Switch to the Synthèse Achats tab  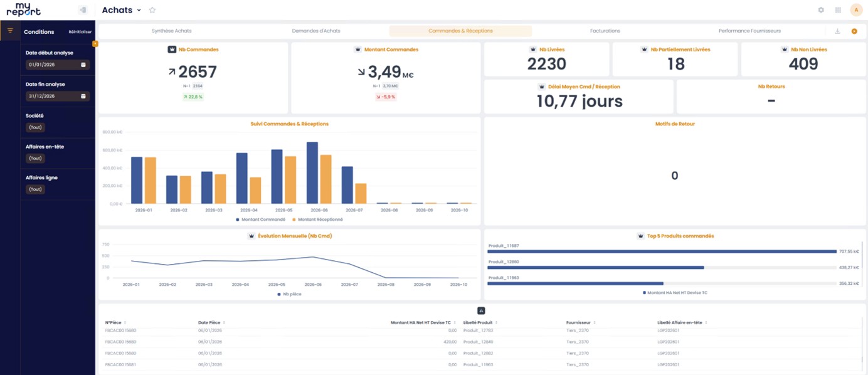172,31
